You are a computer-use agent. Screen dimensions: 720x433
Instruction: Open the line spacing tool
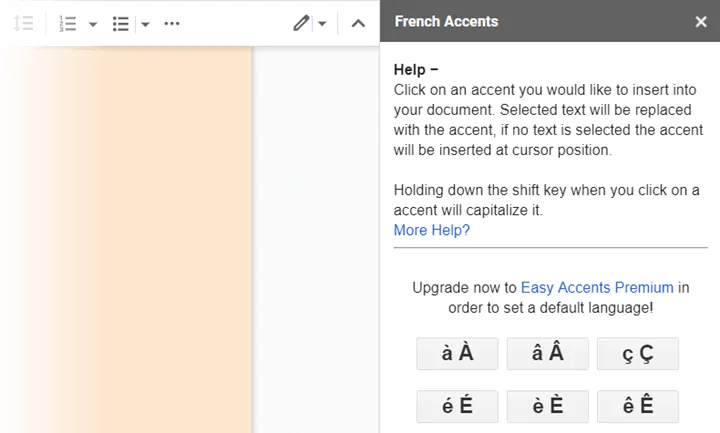[23, 23]
